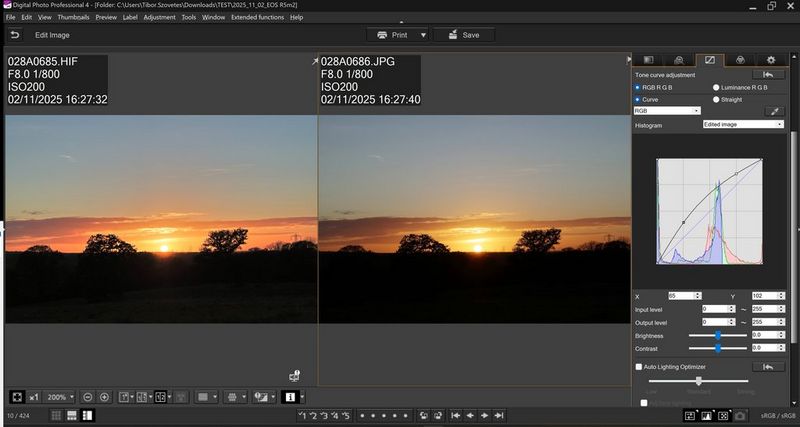The image size is (800, 427).
Task: Rotate image right icon in bottom bar
Action: tap(438, 416)
